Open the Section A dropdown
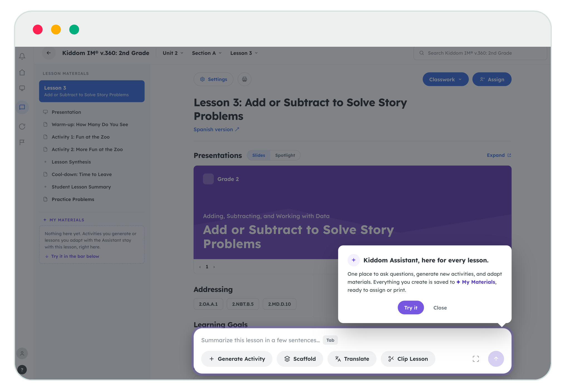The width and height of the screenshot is (563, 392). coord(206,53)
